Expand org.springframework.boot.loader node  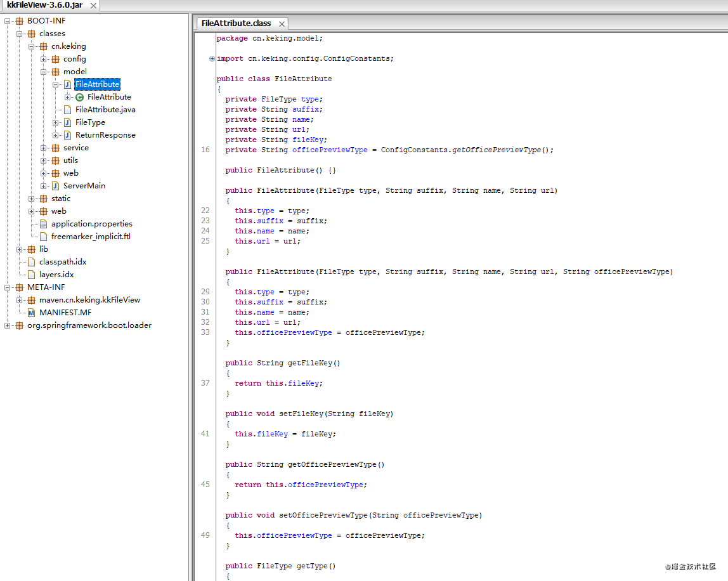8,325
